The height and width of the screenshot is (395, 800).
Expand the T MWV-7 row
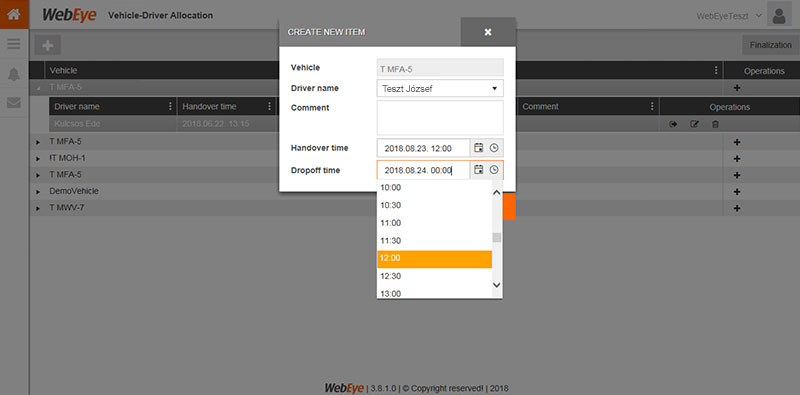(x=38, y=209)
